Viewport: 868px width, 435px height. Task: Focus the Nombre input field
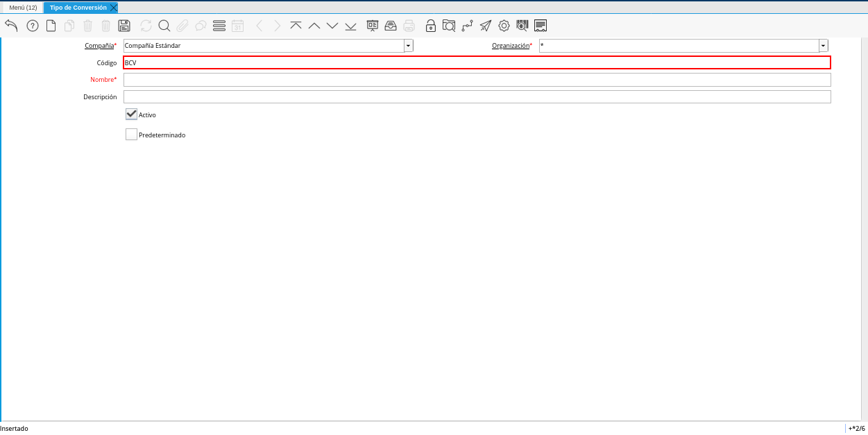click(477, 80)
